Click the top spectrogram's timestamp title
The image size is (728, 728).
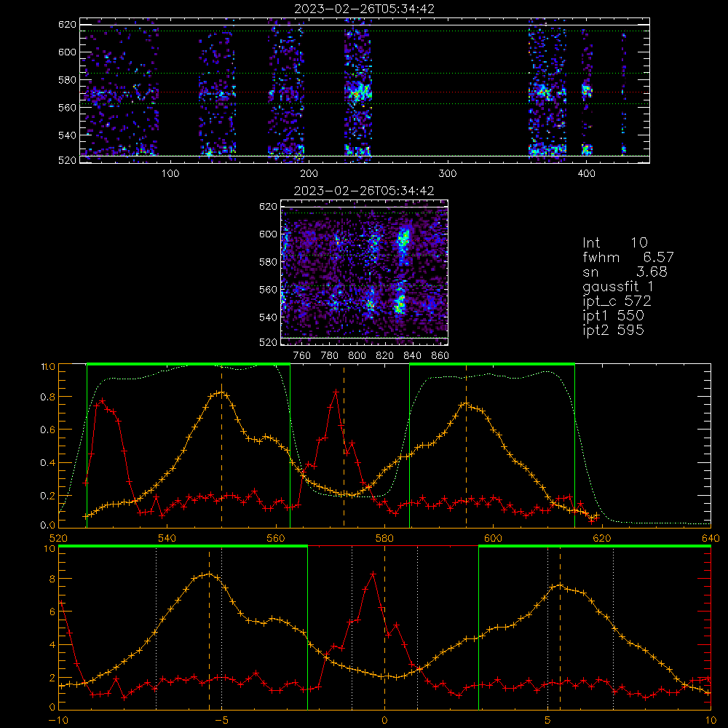[x=365, y=9]
